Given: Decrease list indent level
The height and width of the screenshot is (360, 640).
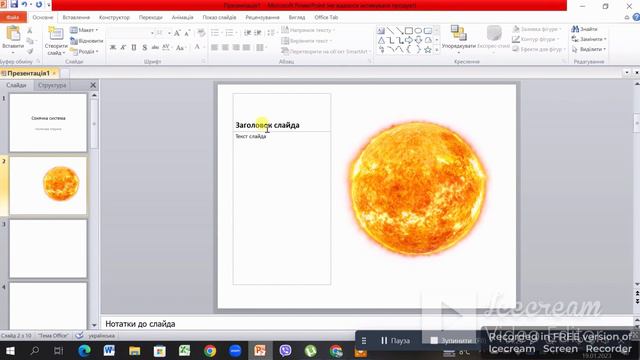Looking at the screenshot, I should coord(247,33).
